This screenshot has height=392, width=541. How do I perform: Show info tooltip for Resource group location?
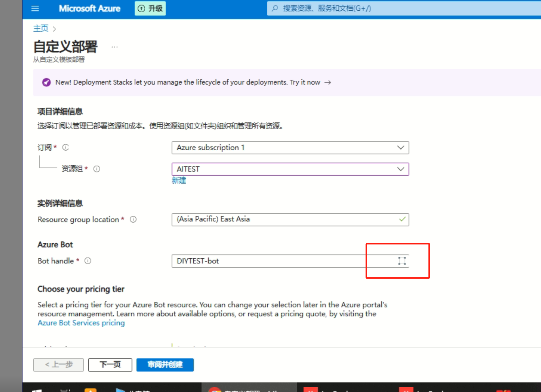pos(133,220)
